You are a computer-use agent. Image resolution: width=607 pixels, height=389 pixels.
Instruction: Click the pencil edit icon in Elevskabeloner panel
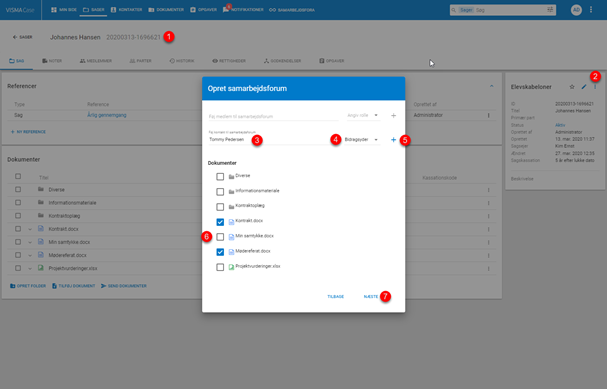584,87
